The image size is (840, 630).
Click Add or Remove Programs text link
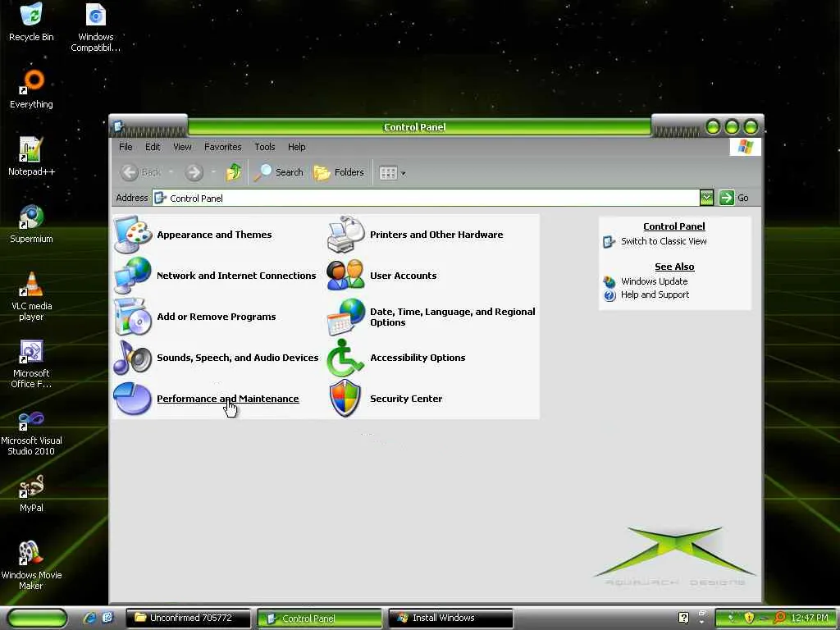[x=216, y=317]
